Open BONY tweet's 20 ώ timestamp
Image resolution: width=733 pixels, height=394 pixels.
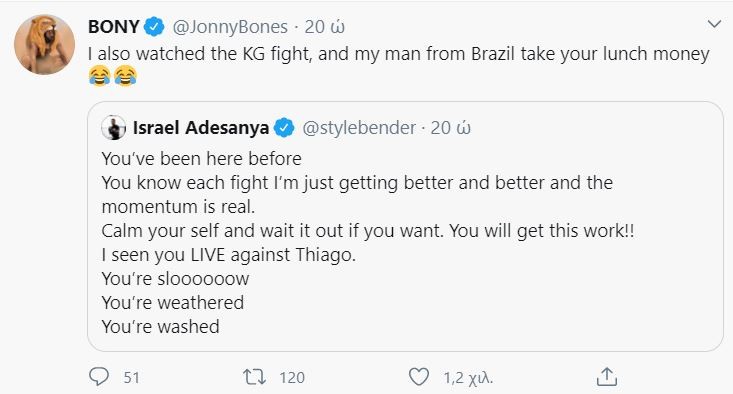pos(324,27)
